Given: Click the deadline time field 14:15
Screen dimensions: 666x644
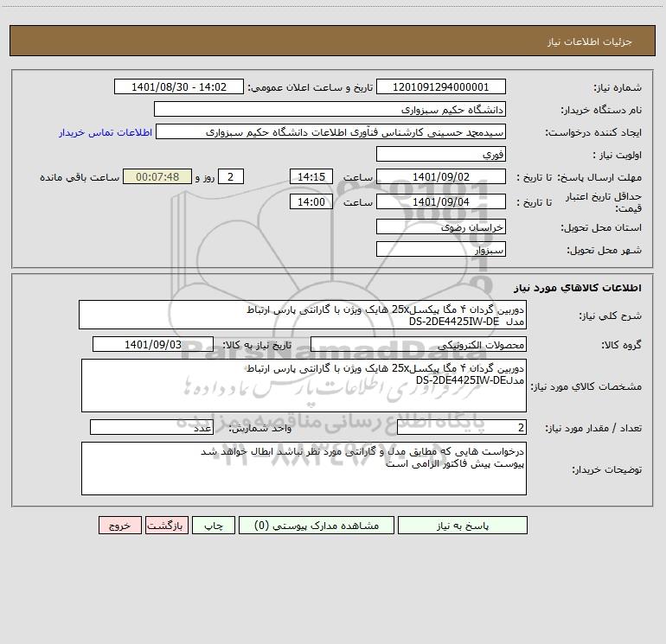Looking at the screenshot, I should 311,176.
